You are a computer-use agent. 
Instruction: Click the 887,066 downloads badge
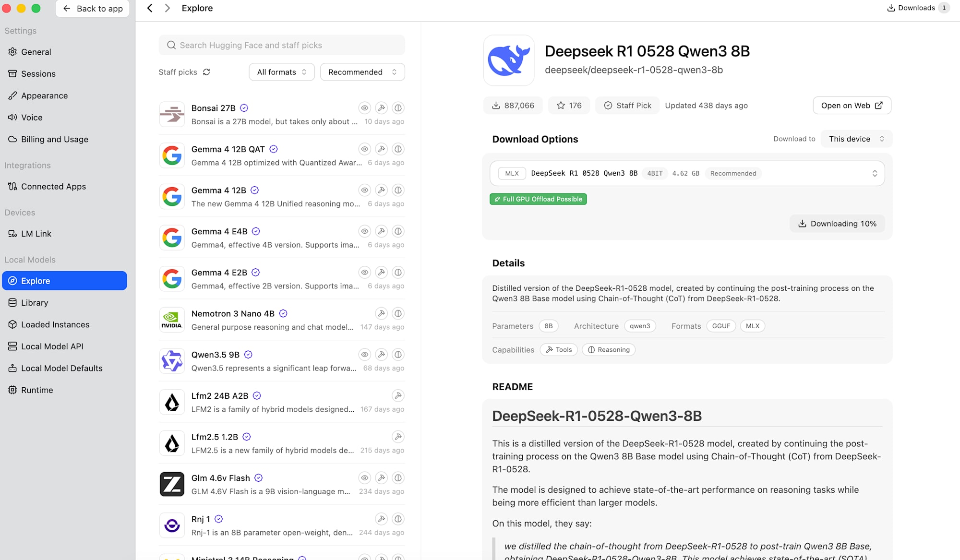(513, 106)
